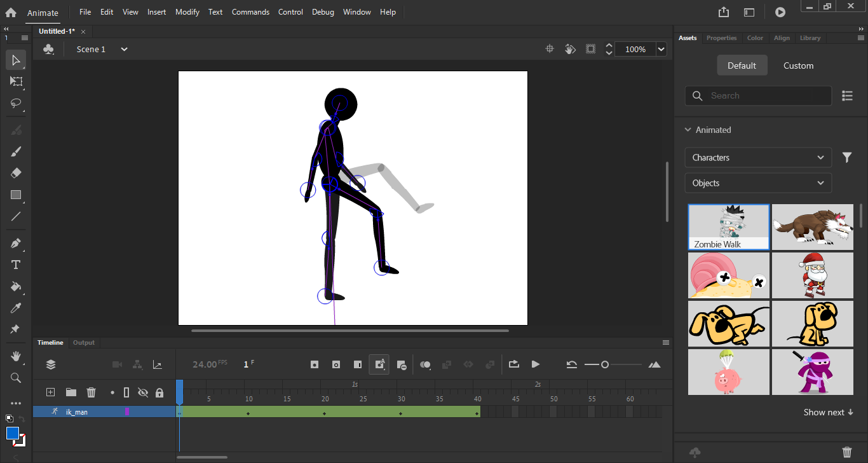Image resolution: width=868 pixels, height=463 pixels.
Task: Open the Characters filter dropdown
Action: click(x=757, y=157)
